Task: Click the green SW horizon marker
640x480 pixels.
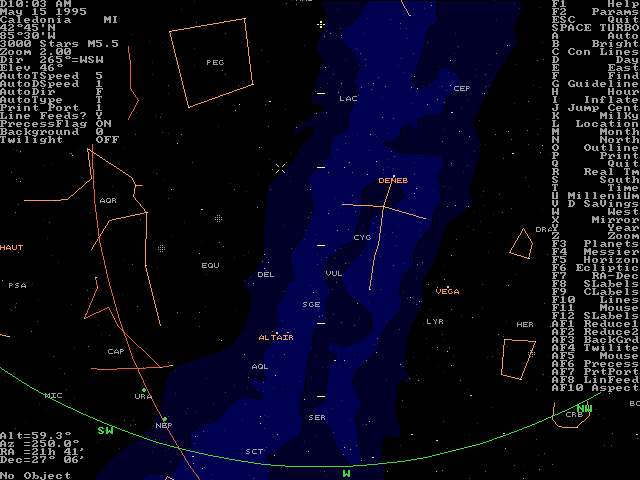Action: coord(105,431)
